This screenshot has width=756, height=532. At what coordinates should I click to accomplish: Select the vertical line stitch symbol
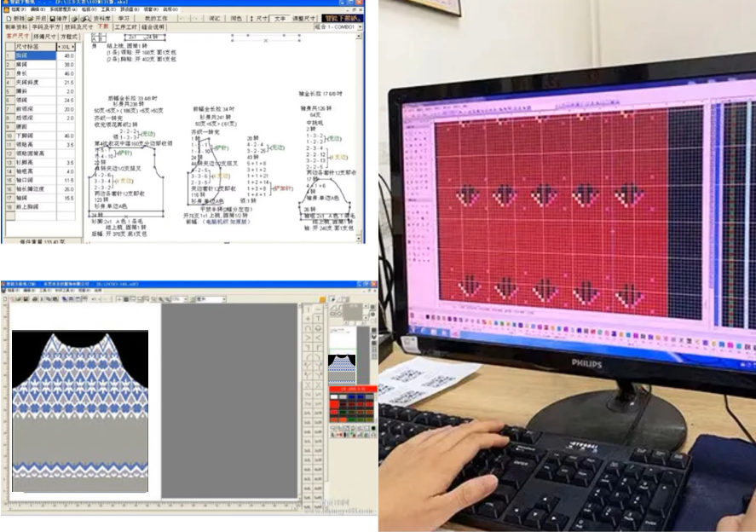click(308, 309)
